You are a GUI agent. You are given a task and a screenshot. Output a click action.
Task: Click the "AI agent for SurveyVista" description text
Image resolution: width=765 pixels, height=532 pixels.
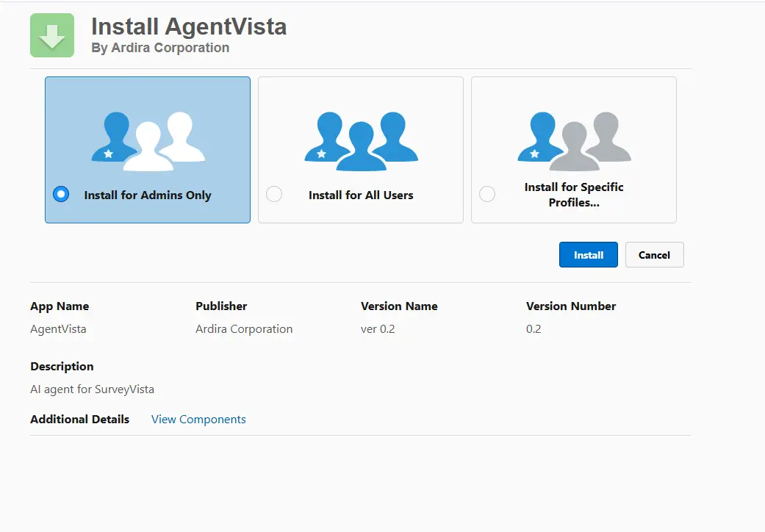pos(92,389)
